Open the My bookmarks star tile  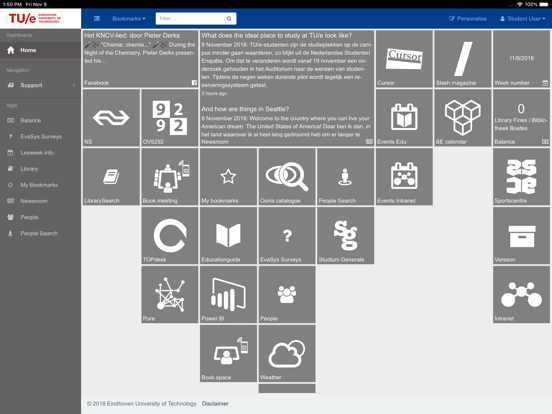click(228, 176)
